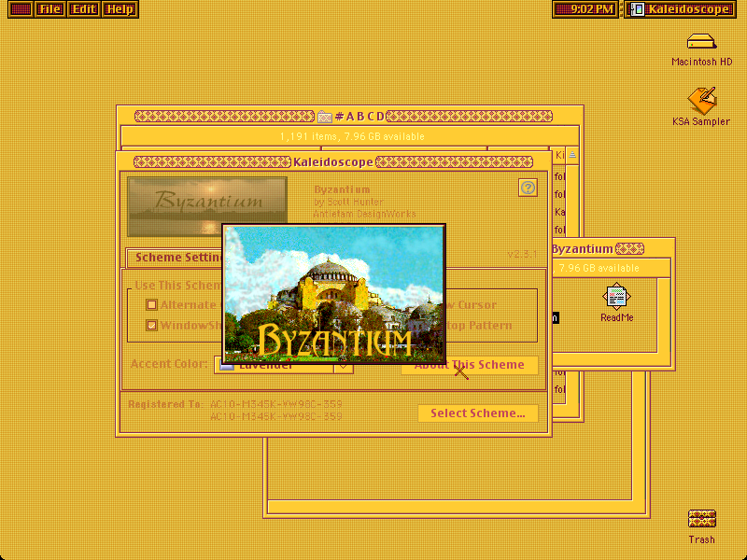Click the "1,191 items, 7.96 GB available" text
The image size is (747, 560).
coord(352,136)
